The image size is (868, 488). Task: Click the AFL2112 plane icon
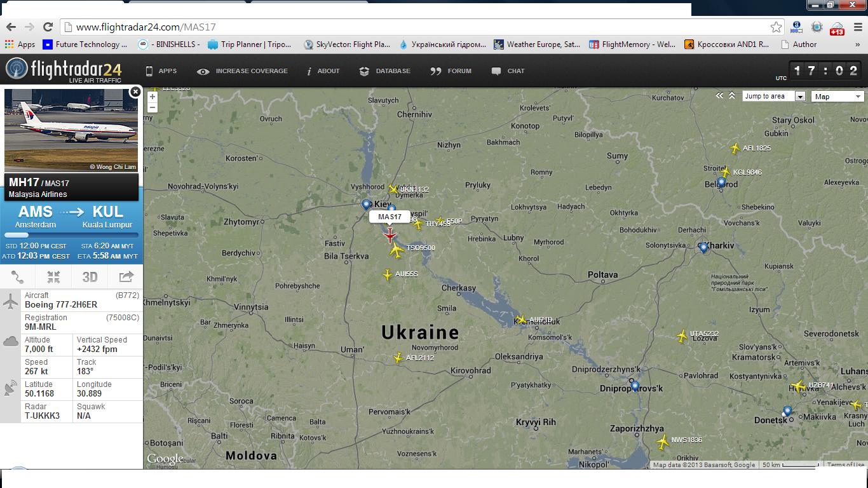coord(398,358)
